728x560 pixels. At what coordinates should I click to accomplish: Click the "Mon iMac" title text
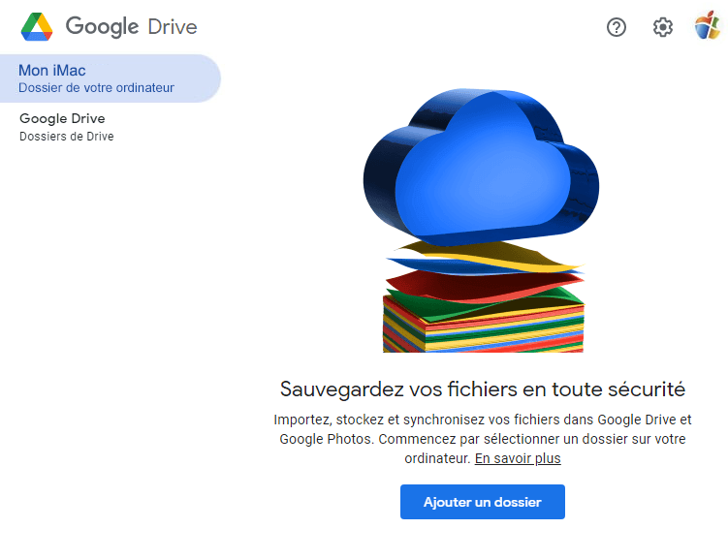[x=52, y=71]
